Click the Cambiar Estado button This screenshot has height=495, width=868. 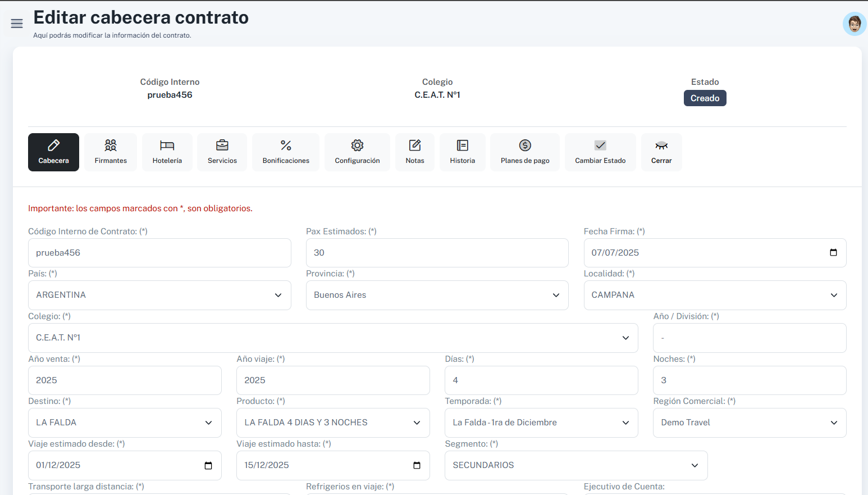click(600, 152)
